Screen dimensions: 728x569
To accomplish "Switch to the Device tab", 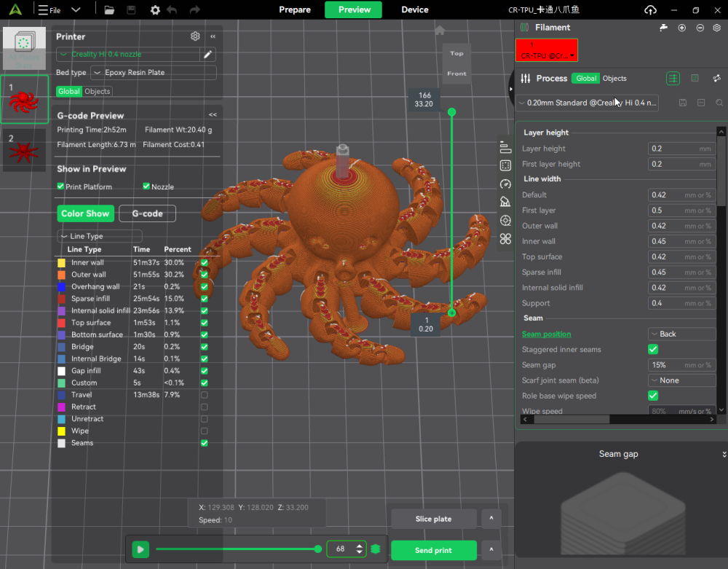I will [x=415, y=10].
